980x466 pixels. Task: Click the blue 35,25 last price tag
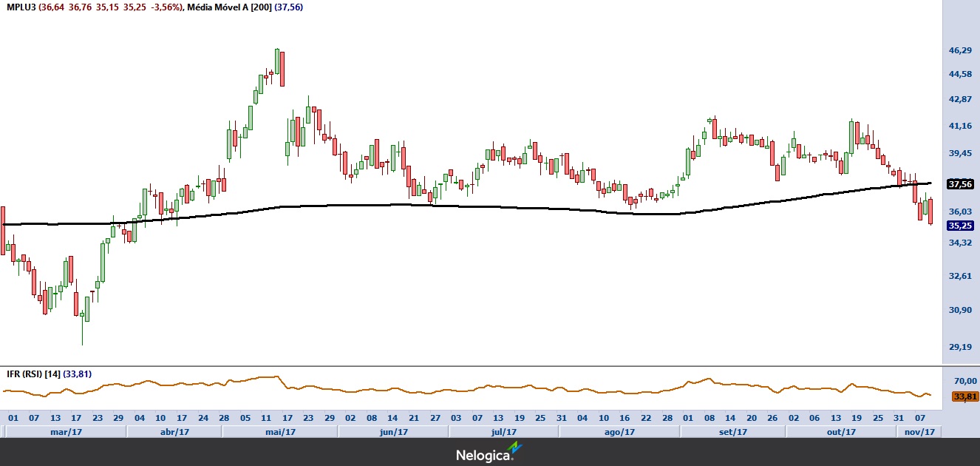(959, 226)
